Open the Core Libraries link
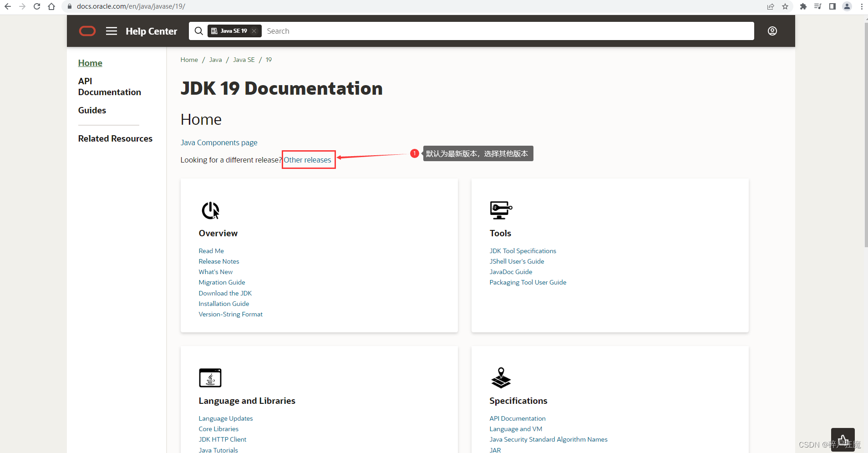 pos(218,429)
